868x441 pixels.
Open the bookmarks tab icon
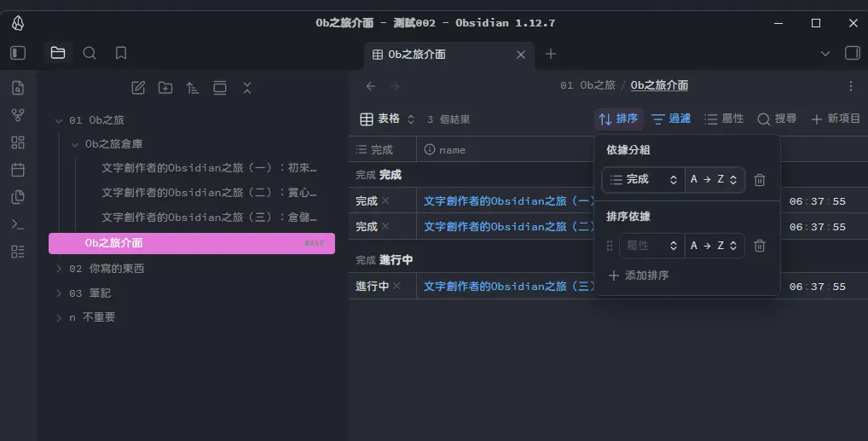pyautogui.click(x=121, y=53)
